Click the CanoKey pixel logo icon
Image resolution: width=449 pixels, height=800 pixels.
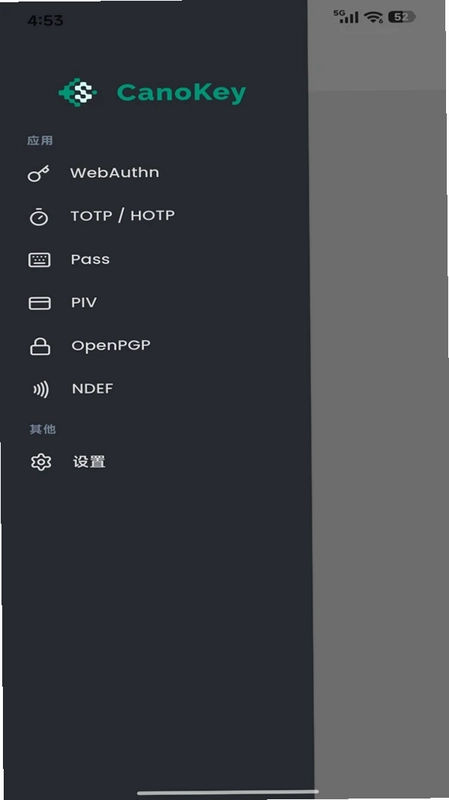[78, 92]
